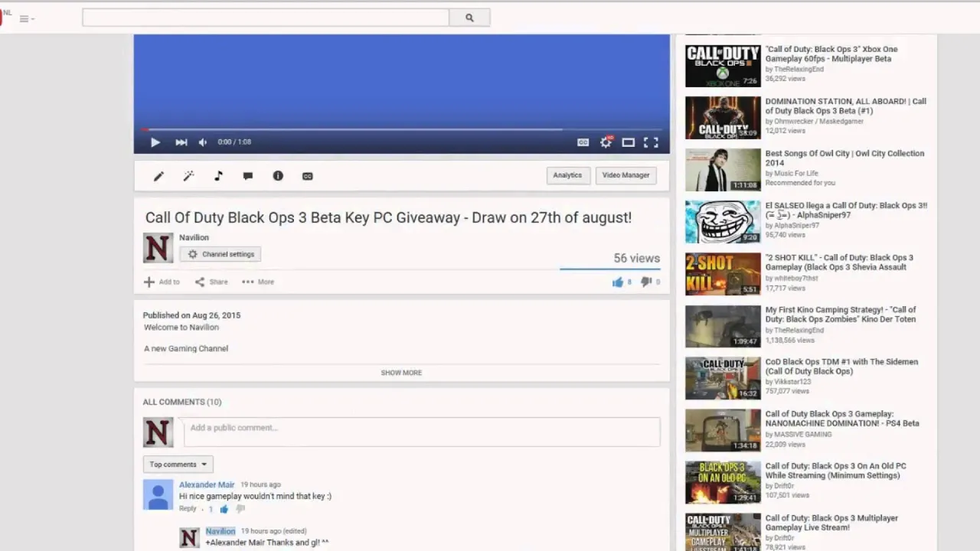Share this video
This screenshot has width=980, height=551.
[x=211, y=282]
